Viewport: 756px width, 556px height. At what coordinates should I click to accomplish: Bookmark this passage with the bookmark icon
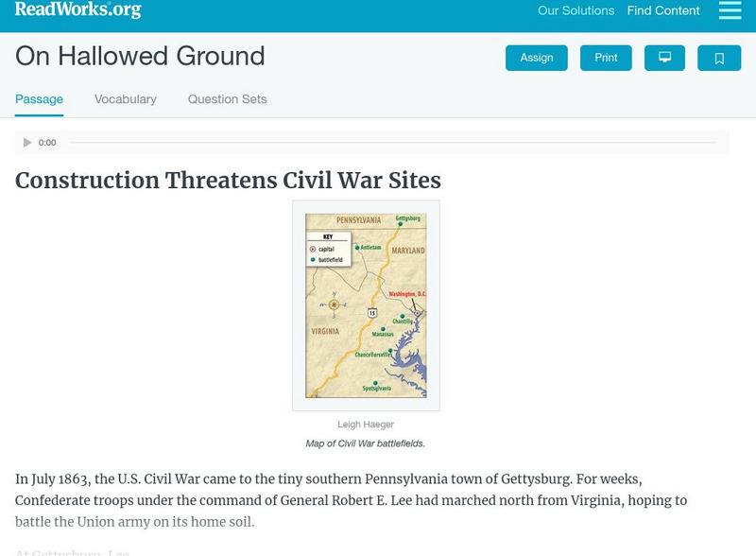[719, 58]
